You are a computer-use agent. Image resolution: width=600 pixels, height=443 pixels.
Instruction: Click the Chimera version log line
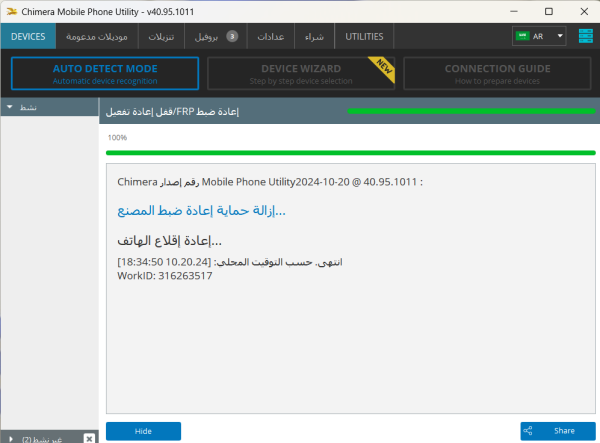pyautogui.click(x=270, y=182)
